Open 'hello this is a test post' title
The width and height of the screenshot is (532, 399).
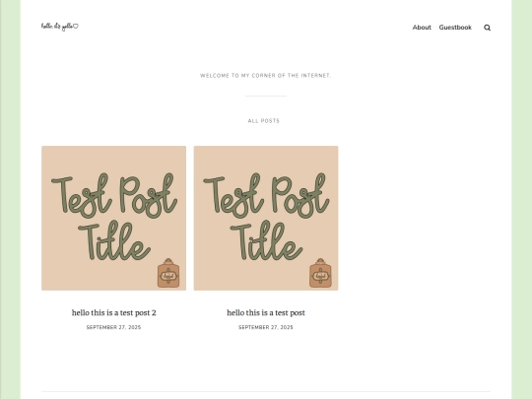(266, 313)
